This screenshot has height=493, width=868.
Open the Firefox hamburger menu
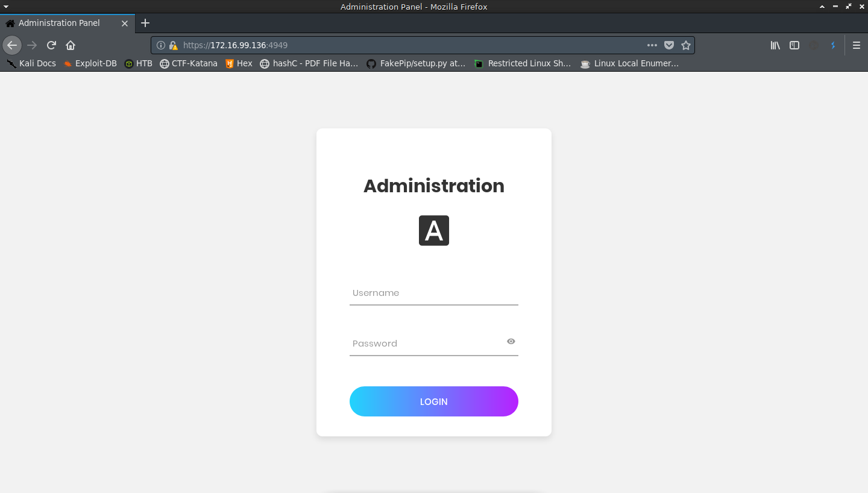click(857, 45)
